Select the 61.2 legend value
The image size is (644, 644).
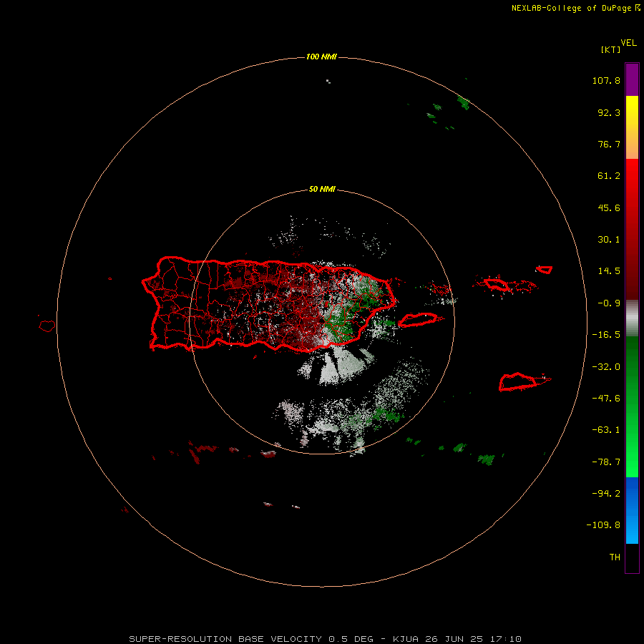[x=609, y=176]
